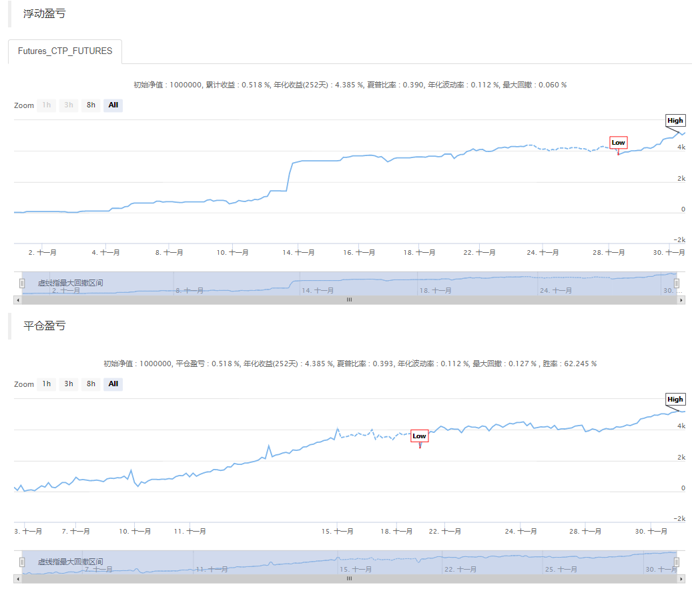Set 浮动盈亏 chart zoom to 1h
Viewport: 700px width, 589px height.
(46, 105)
